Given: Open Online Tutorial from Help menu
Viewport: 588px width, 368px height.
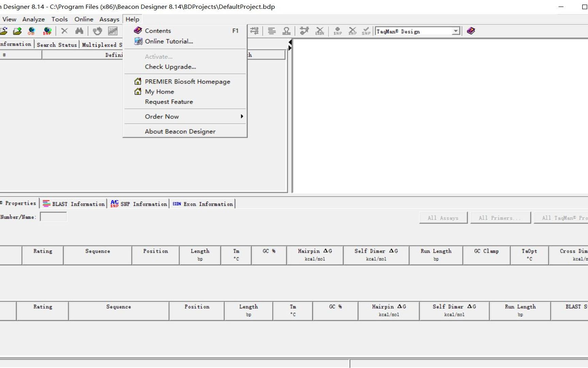Looking at the screenshot, I should coord(185,41).
